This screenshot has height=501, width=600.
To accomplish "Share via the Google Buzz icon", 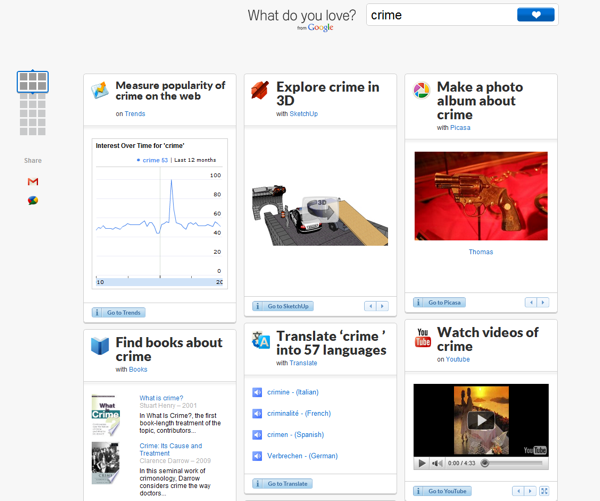I will tap(33, 200).
